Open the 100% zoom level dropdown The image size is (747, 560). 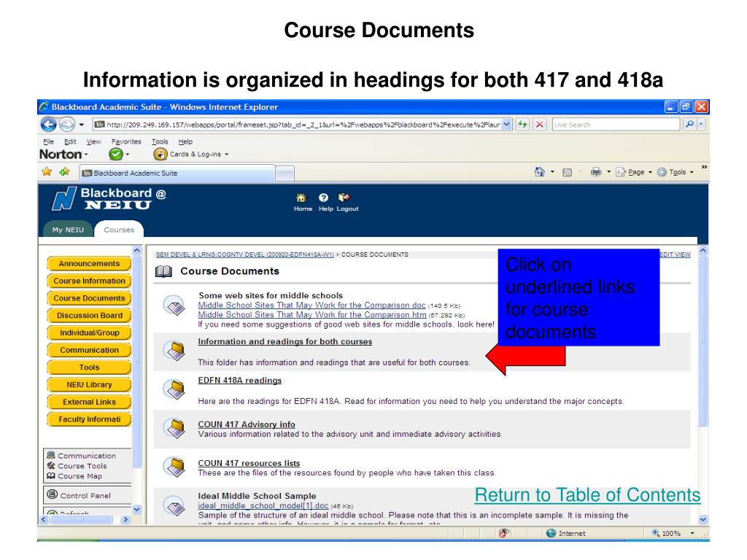[692, 533]
